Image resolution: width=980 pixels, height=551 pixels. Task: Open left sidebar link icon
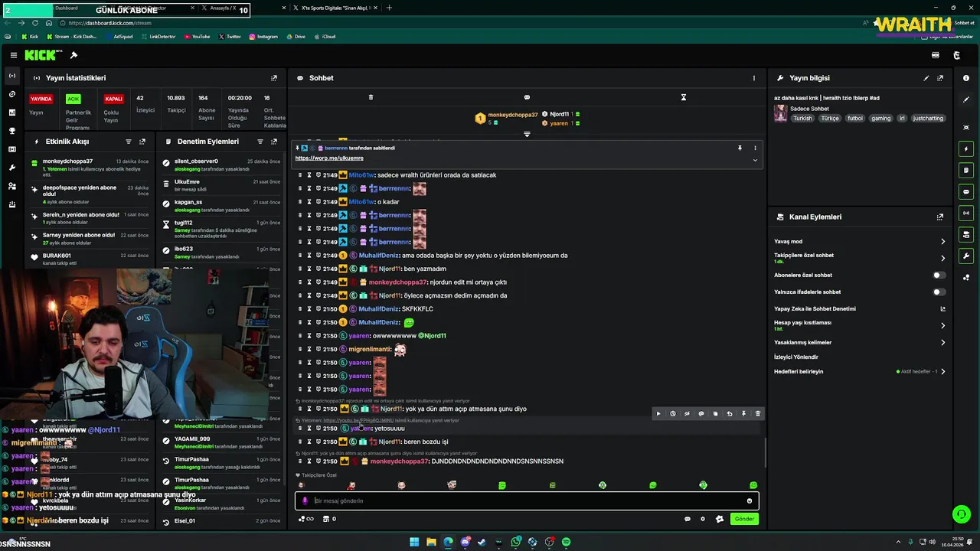(x=12, y=94)
